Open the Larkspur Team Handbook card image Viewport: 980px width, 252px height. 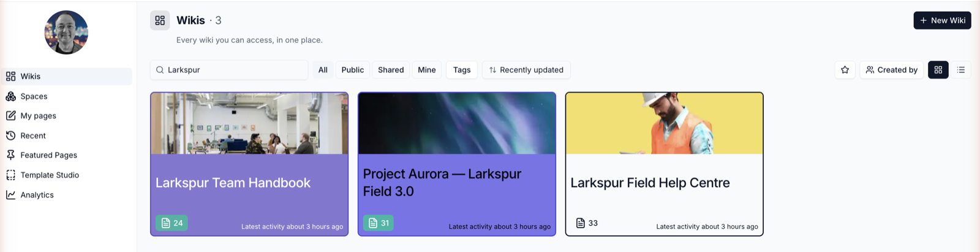pos(249,123)
